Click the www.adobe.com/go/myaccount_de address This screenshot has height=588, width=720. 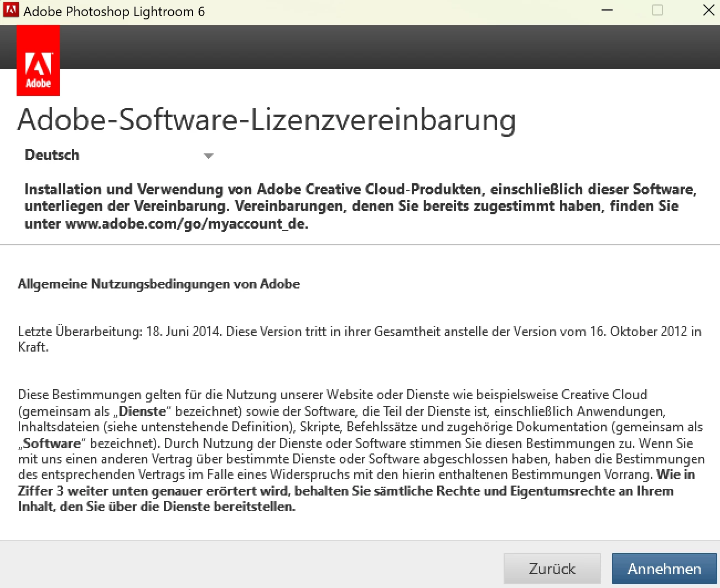[187, 224]
